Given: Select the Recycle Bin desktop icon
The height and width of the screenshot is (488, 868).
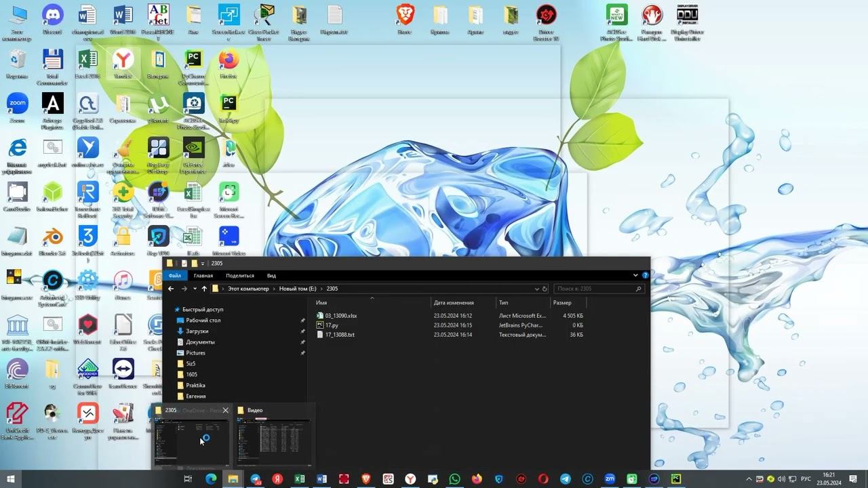Looking at the screenshot, I should pyautogui.click(x=17, y=65).
